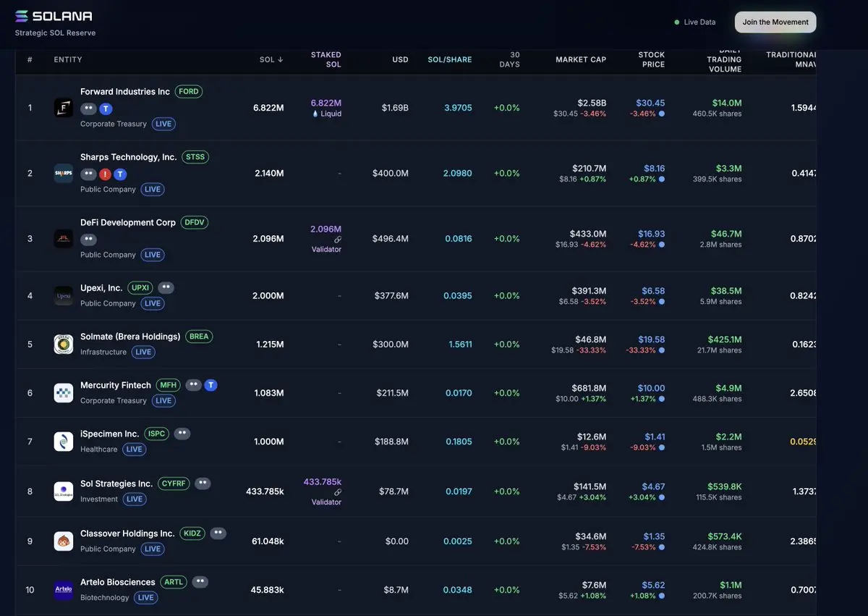
Task: Open the Classover Holdings monkey logo
Action: pos(64,541)
